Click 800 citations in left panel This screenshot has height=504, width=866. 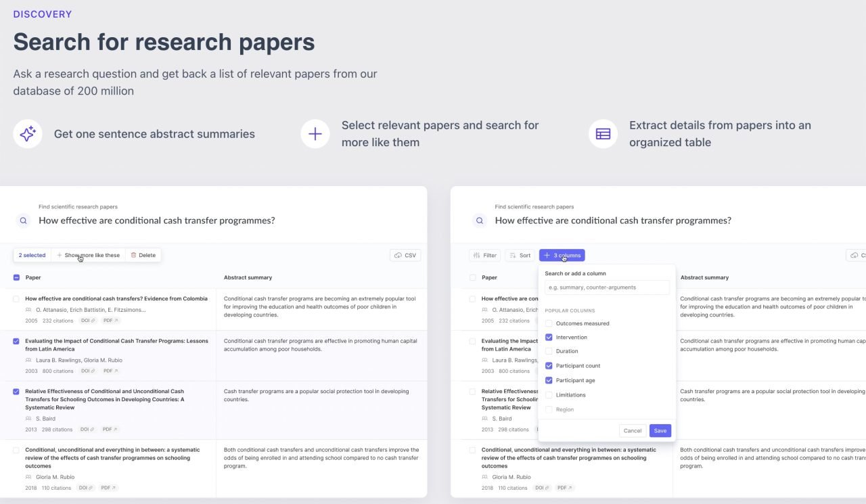coord(58,371)
